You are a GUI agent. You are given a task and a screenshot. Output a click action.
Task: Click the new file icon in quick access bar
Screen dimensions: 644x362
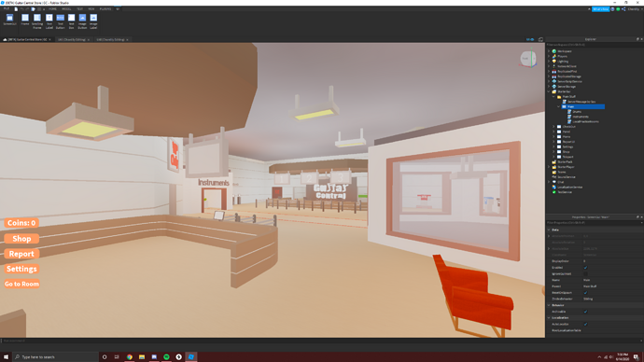click(16, 9)
